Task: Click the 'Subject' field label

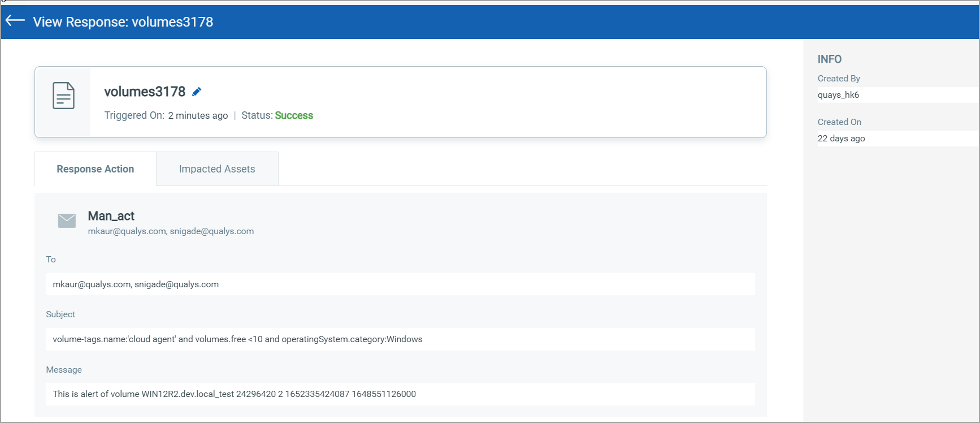Action: coord(60,314)
